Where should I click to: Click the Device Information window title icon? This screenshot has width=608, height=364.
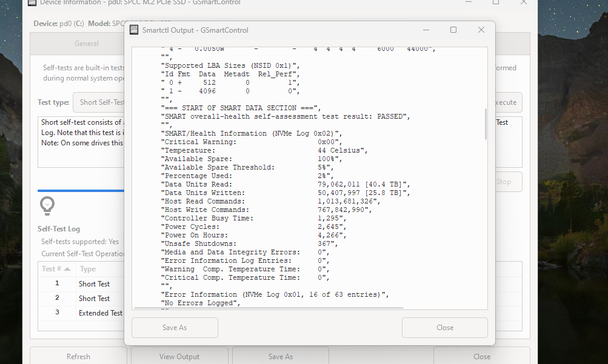click(32, 2)
